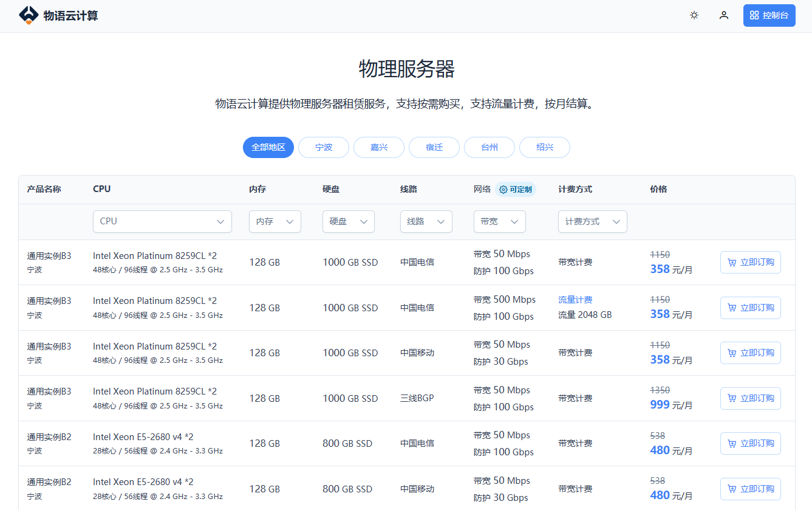Click the 流量 2048 GB text
The image size is (812, 510).
(x=585, y=315)
